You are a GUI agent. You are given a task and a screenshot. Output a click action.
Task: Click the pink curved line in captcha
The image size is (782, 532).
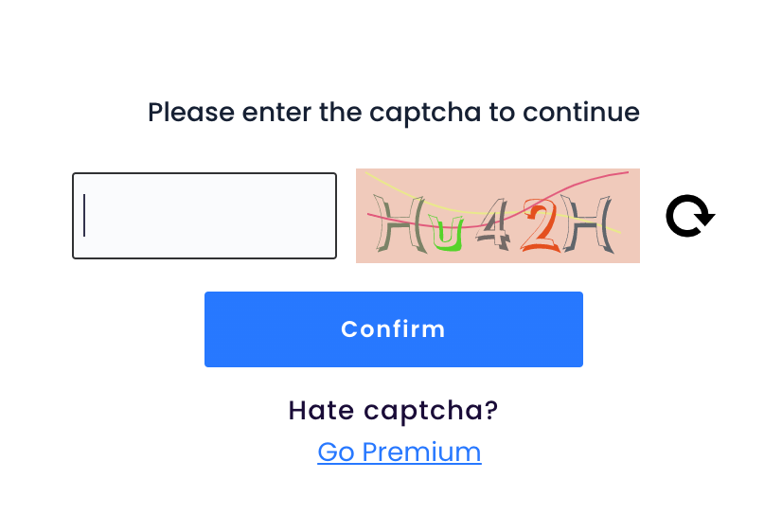click(589, 183)
